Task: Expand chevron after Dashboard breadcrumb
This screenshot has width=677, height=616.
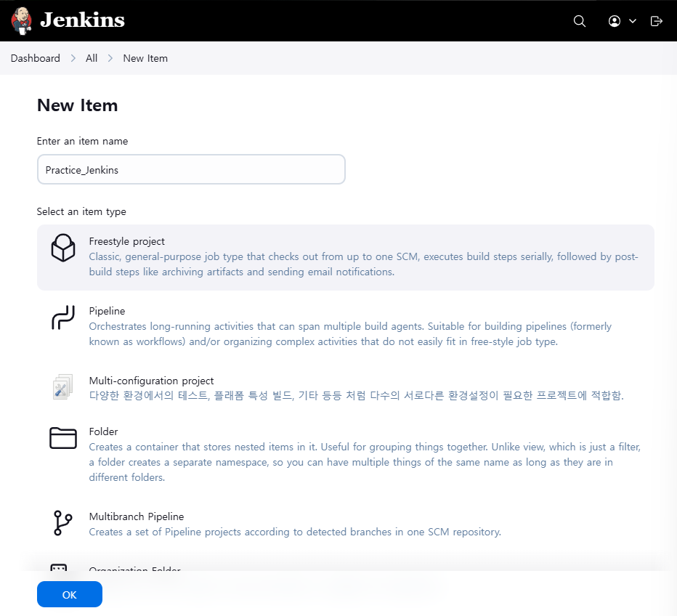Action: click(73, 58)
